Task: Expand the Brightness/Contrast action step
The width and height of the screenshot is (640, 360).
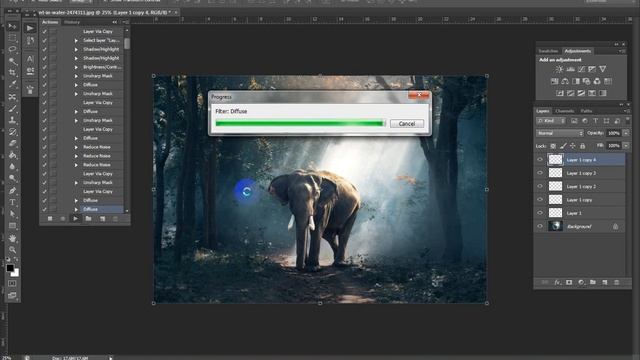Action: [76, 67]
